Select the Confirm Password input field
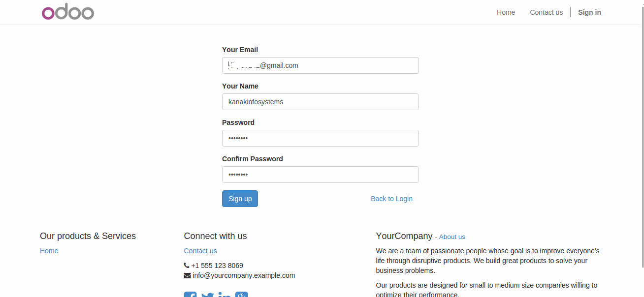Image resolution: width=644 pixels, height=297 pixels. click(x=321, y=175)
